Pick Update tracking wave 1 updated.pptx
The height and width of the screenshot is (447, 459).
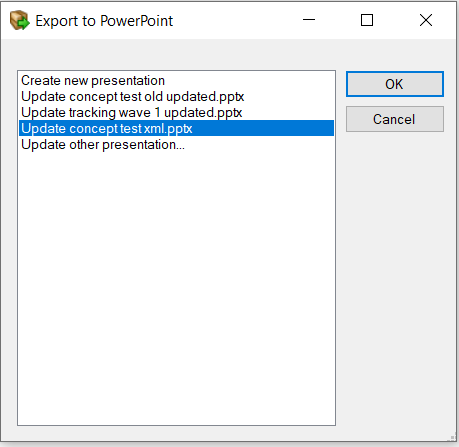click(176, 113)
